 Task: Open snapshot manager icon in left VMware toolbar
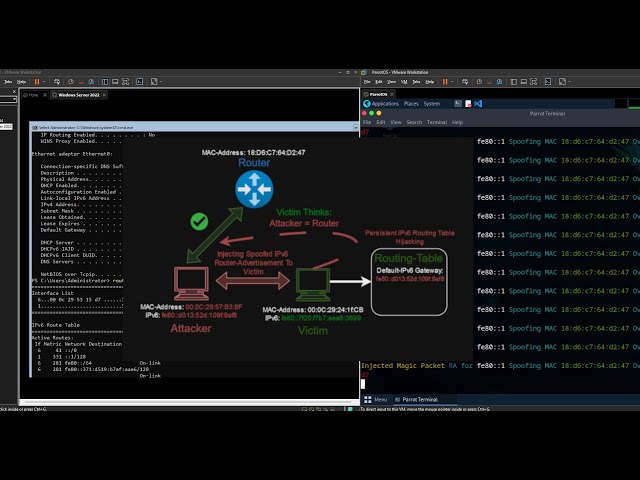91,82
